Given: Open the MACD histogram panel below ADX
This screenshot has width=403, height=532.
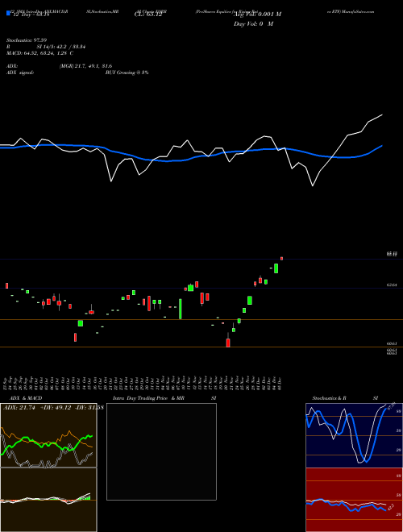Looking at the screenshot, I should pyautogui.click(x=48, y=500).
